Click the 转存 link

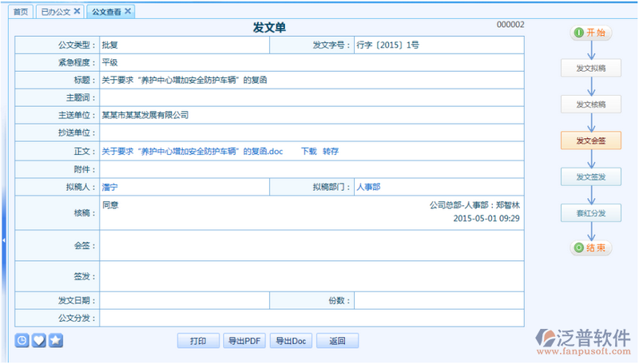[331, 151]
